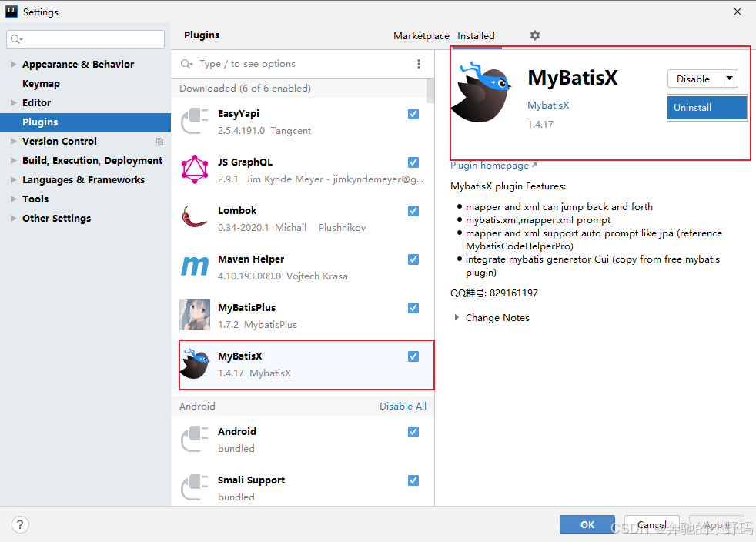Click the plugin search magnifier icon
Viewport: 756px width, 542px height.
[x=186, y=64]
